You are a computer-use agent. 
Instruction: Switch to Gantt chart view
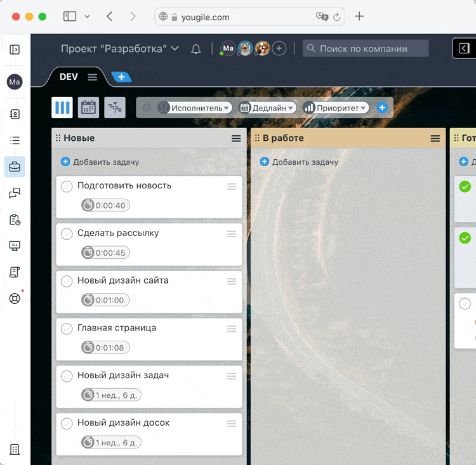115,108
